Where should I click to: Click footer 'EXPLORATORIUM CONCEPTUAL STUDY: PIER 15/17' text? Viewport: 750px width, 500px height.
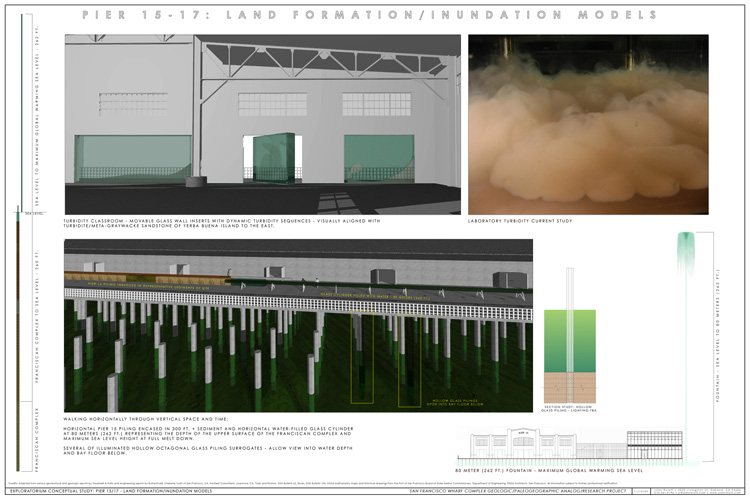[x=111, y=491]
